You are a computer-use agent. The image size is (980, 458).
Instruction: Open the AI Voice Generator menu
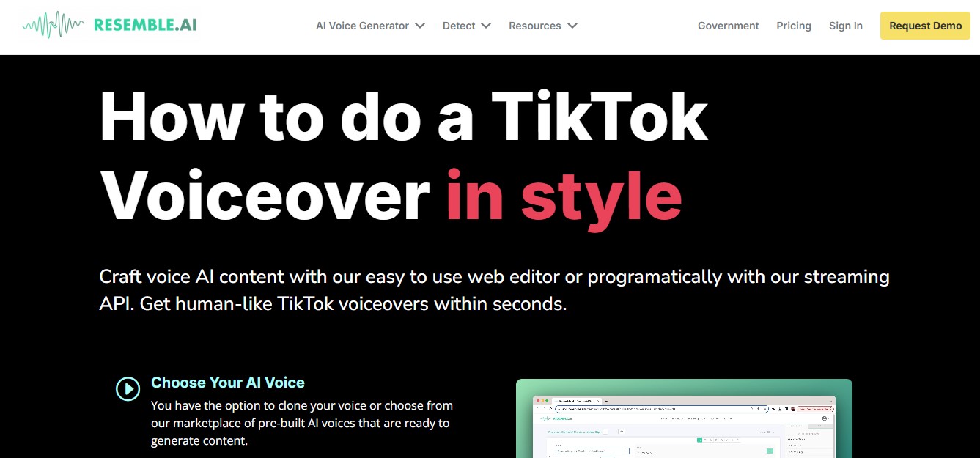(x=362, y=26)
